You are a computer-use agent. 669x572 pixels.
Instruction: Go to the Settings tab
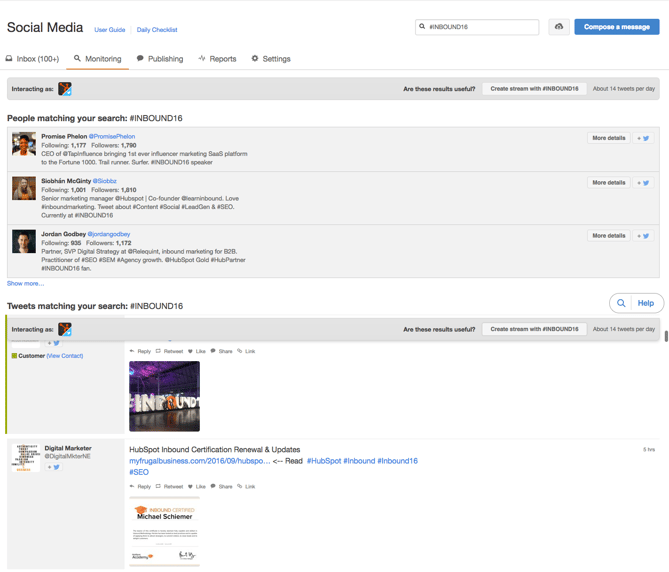point(271,59)
